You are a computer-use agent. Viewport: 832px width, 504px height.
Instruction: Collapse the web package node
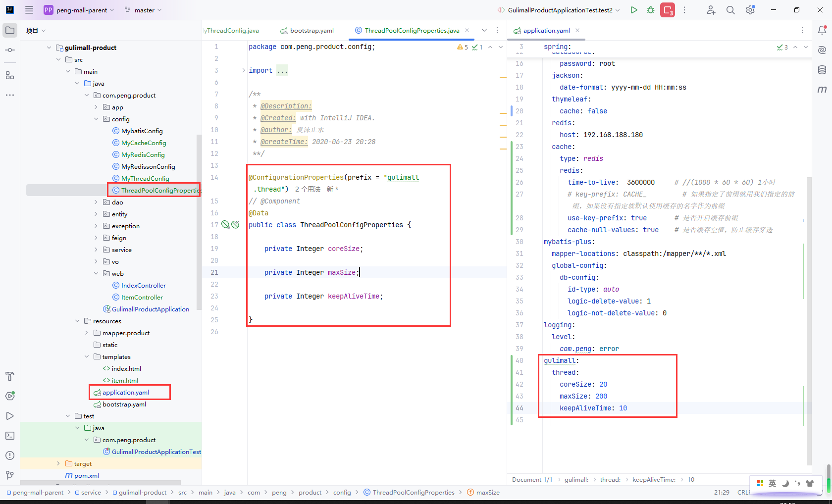tap(96, 273)
